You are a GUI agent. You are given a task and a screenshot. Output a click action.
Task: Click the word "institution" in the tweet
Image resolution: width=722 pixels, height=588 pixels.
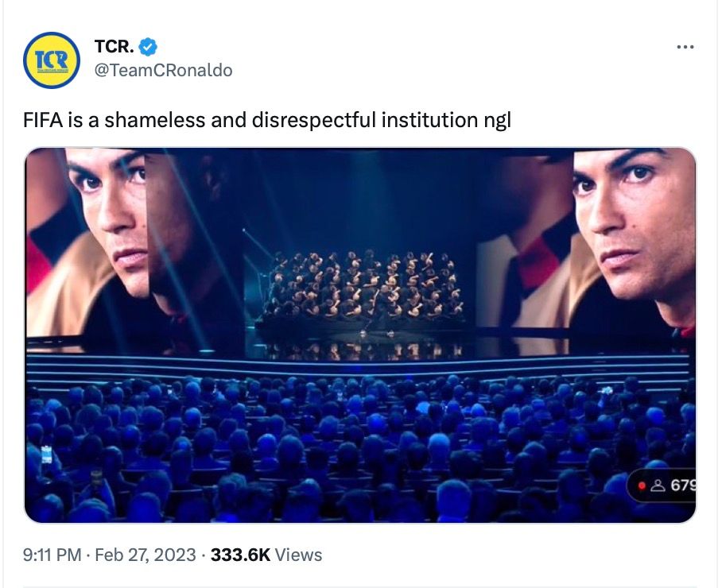431,121
